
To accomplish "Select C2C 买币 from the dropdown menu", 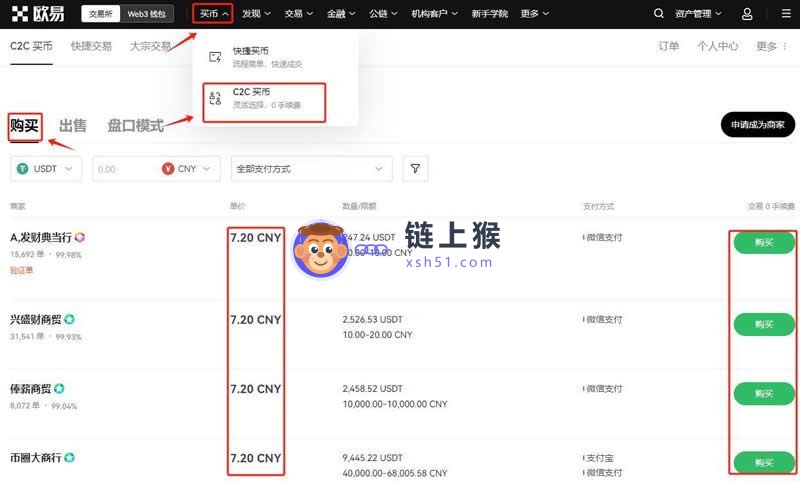I will coord(264,102).
